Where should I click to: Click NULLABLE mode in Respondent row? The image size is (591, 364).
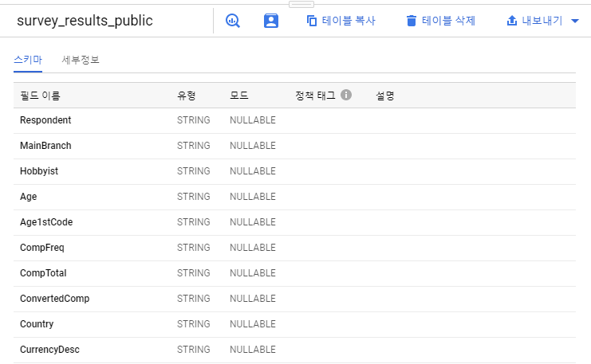(x=253, y=120)
